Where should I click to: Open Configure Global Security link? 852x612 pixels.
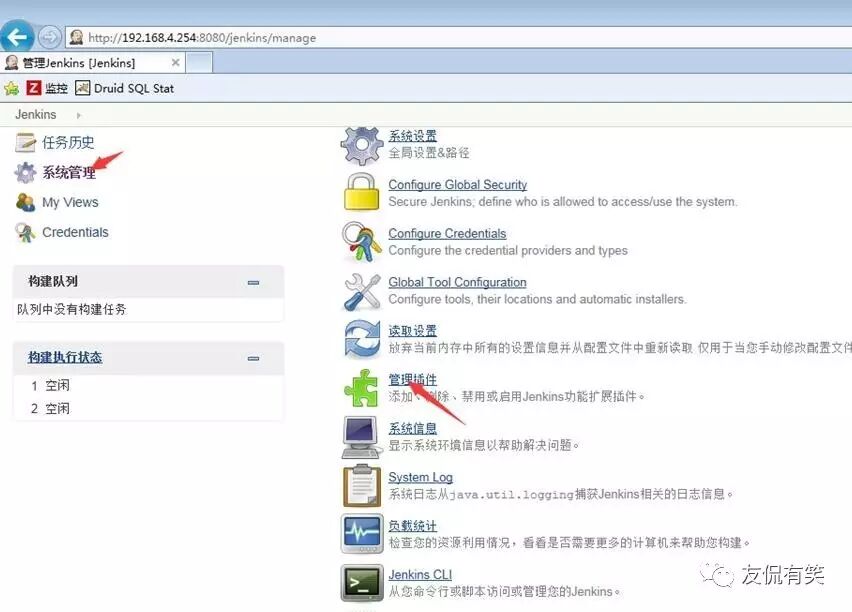point(458,185)
